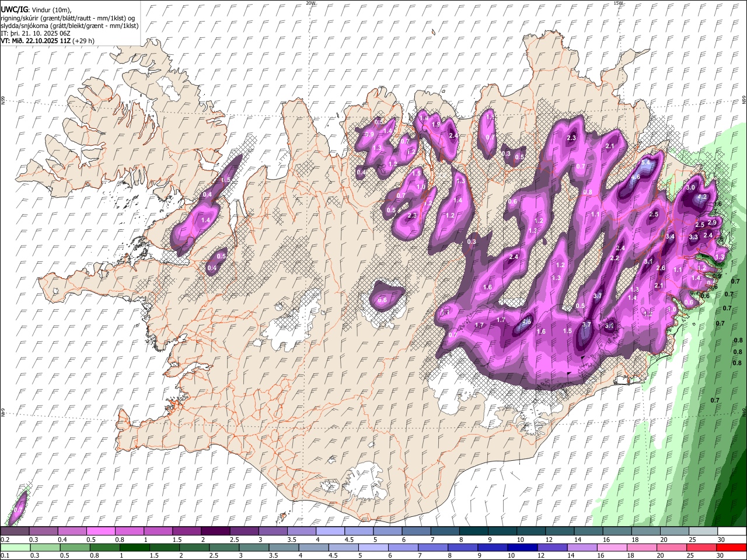Viewport: 747px width, 560px height.
Task: Select the 'VT: Mið. 22.10.2025 11Z' valid time
Action: pos(36,41)
